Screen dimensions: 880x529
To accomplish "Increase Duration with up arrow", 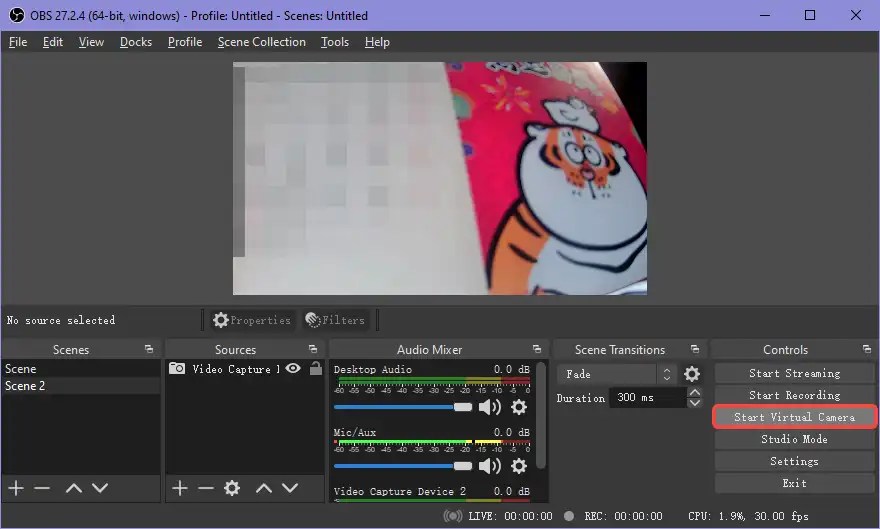I will [x=694, y=393].
